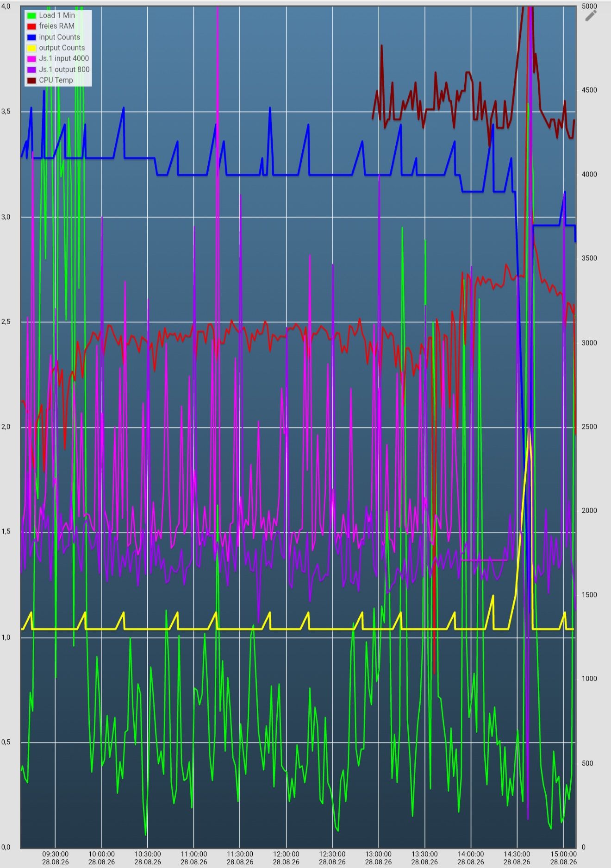Click the 3,0 left axis value
611x868 pixels.
point(6,216)
